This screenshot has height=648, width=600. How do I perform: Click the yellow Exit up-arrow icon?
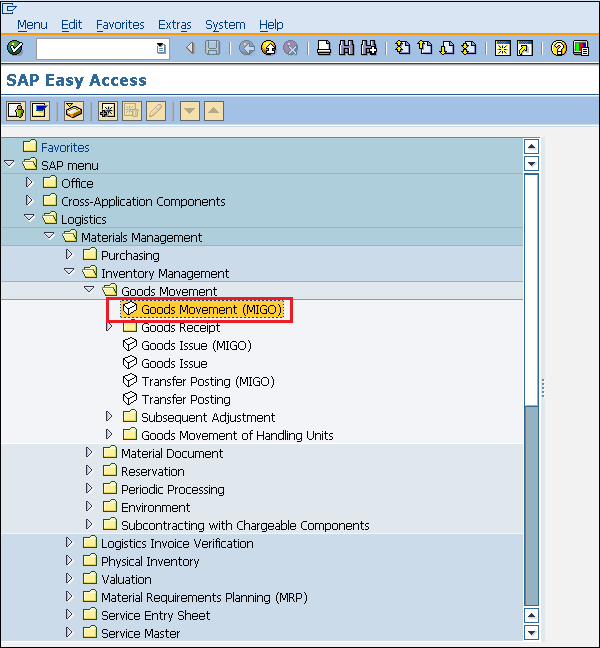pos(269,48)
